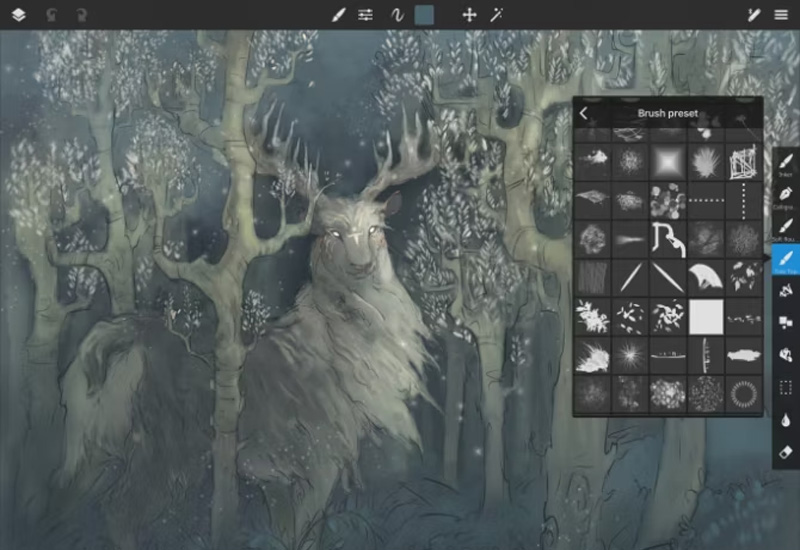Activate the move transform arrows tool

click(469, 15)
